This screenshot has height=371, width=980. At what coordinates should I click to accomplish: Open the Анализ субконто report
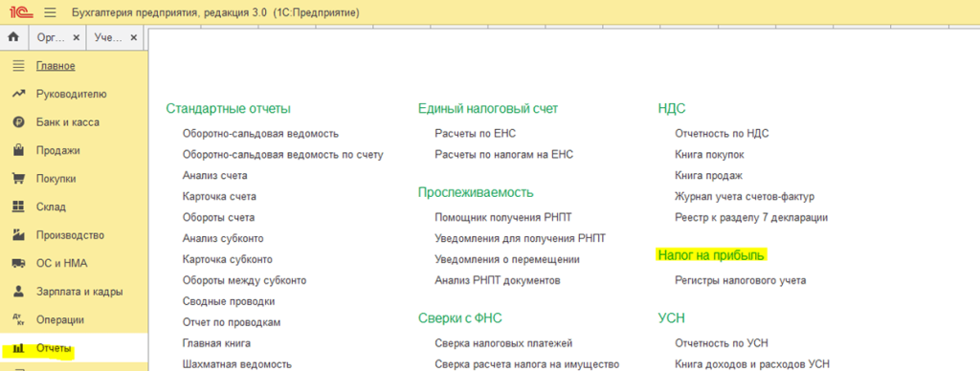[x=223, y=238]
